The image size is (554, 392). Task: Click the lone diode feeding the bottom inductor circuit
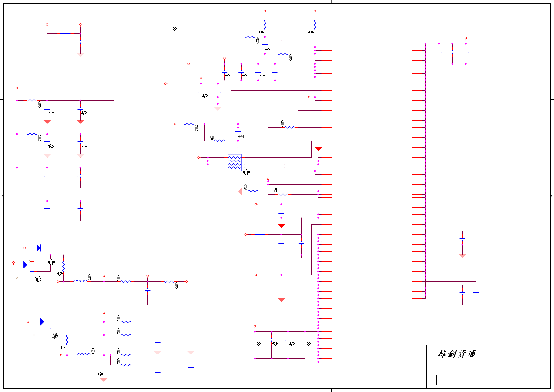pos(42,322)
